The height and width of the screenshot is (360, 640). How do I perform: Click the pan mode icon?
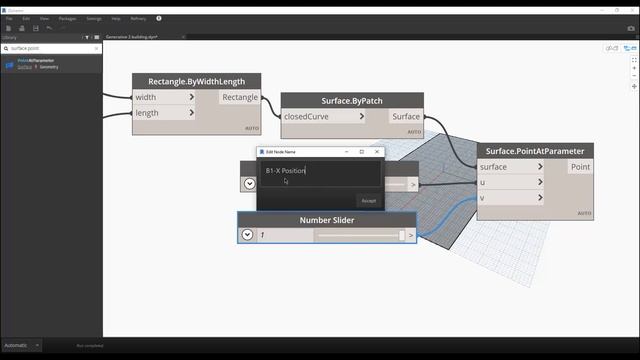point(634,87)
